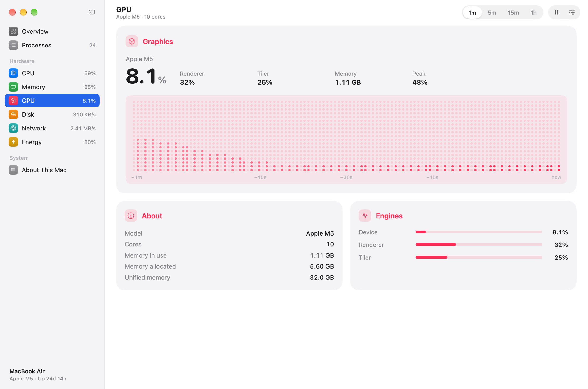Click the −45s timeline label
This screenshot has width=588, height=389.
coord(260,177)
